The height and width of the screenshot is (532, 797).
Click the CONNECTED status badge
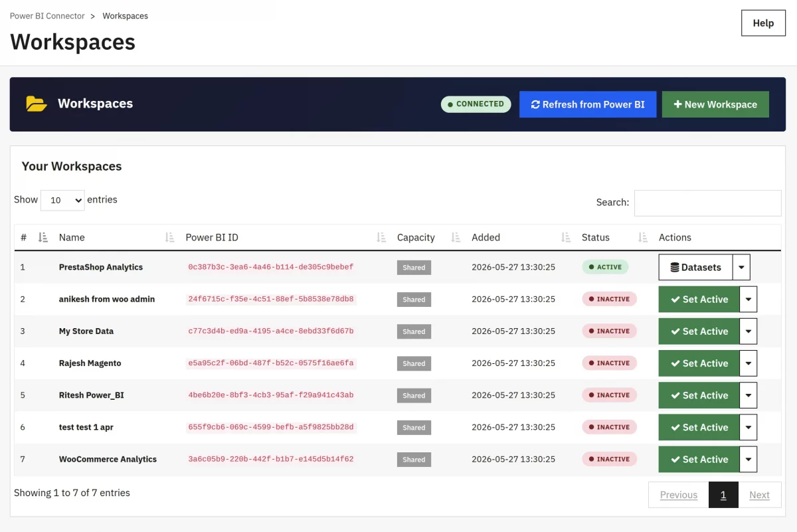(x=476, y=104)
